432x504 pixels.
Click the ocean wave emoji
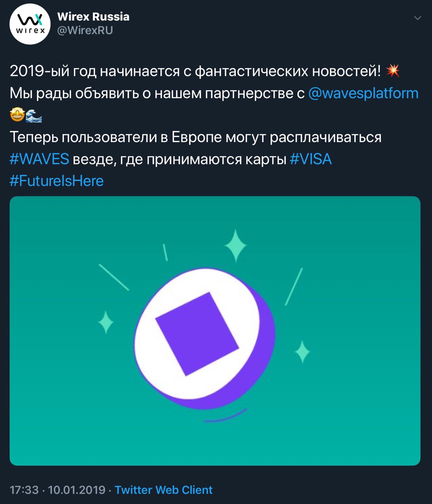pyautogui.click(x=34, y=115)
